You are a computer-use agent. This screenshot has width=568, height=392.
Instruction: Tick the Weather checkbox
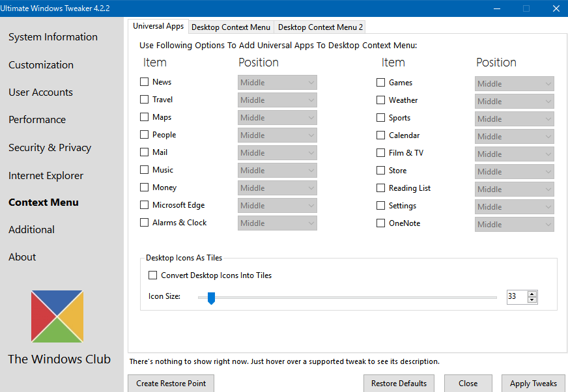pyautogui.click(x=380, y=100)
